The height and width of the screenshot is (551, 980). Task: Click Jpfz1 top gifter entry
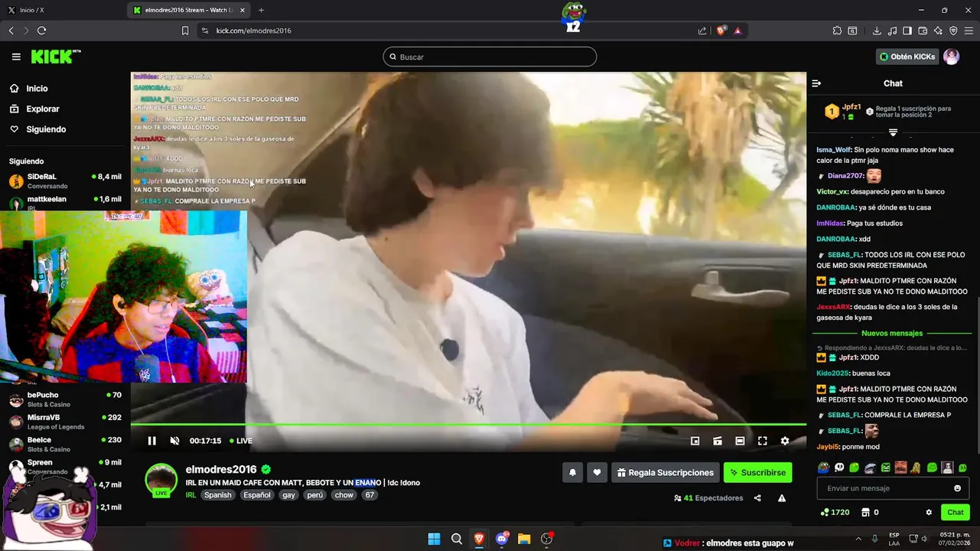[x=842, y=112]
